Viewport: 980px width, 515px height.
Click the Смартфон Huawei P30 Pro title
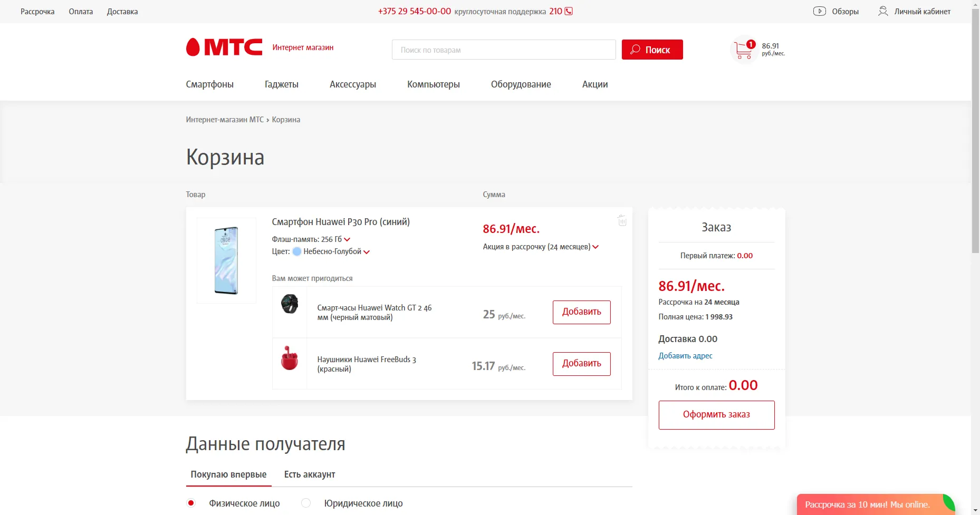[x=341, y=222]
